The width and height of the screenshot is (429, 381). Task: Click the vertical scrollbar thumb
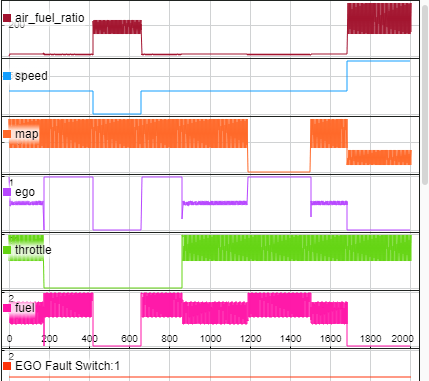click(425, 94)
